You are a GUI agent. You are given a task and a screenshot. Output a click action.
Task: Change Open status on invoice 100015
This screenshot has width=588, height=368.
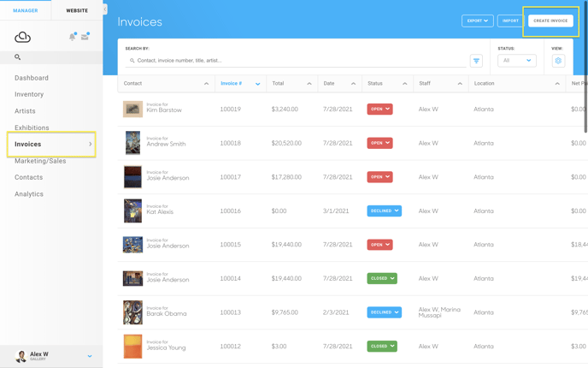click(379, 245)
